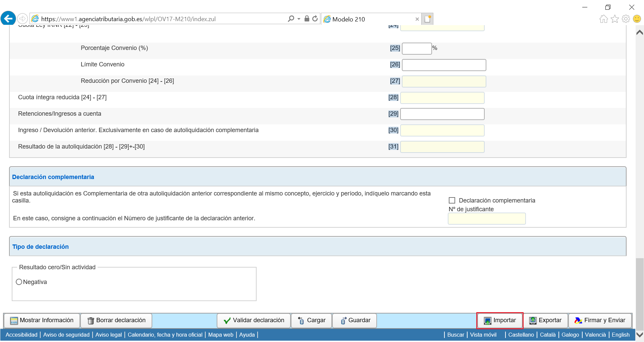Click the Porcentaje Convenio field [25]

click(x=417, y=48)
